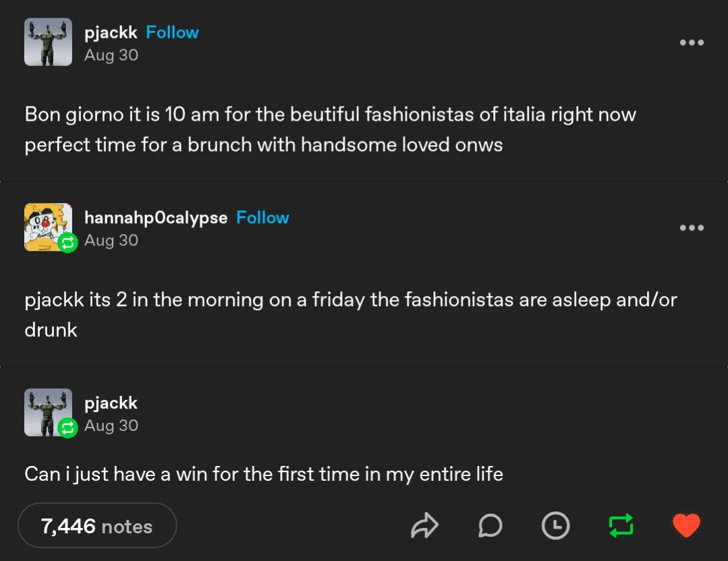Open the 7,446 notes button
The width and height of the screenshot is (728, 561).
click(97, 526)
